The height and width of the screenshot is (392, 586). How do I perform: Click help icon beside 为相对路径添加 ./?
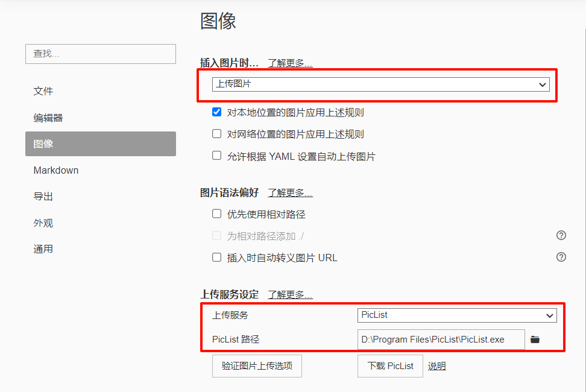point(561,236)
